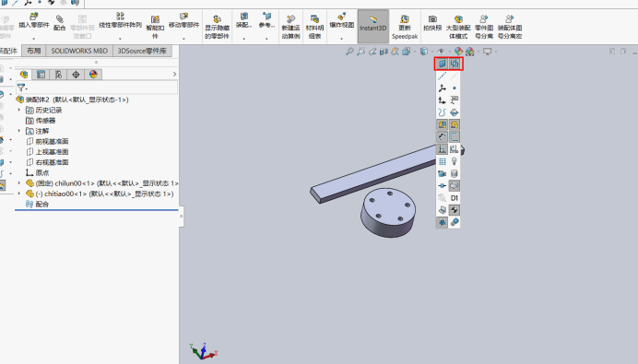Click the View Orientation cube icon
The height and width of the screenshot is (364, 638).
click(x=406, y=52)
